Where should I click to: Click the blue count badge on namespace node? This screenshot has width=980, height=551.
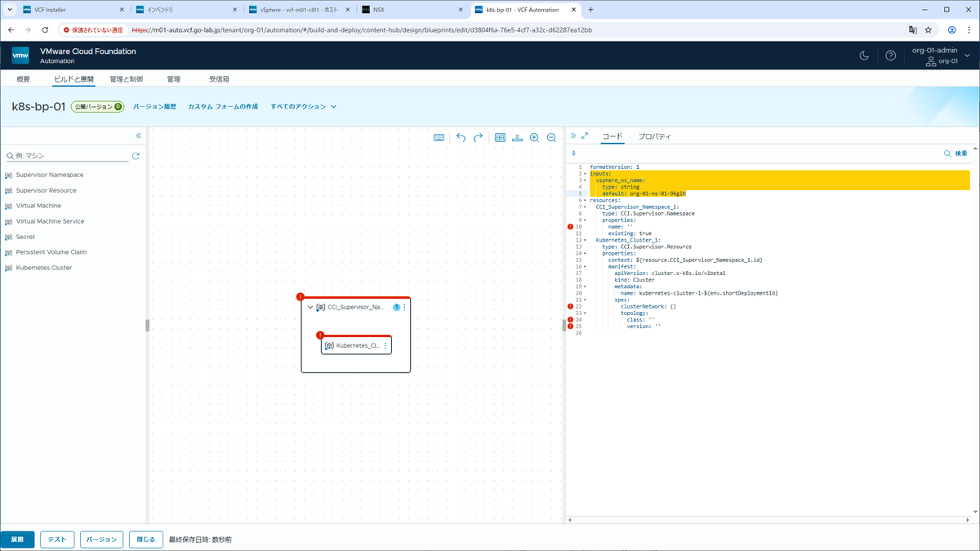click(396, 307)
